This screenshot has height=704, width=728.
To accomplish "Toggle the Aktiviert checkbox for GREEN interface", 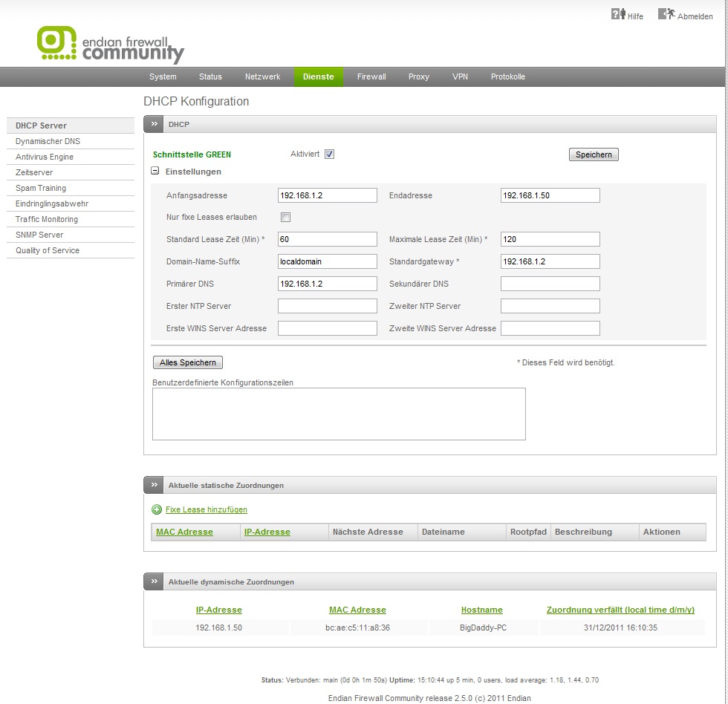I will click(330, 154).
